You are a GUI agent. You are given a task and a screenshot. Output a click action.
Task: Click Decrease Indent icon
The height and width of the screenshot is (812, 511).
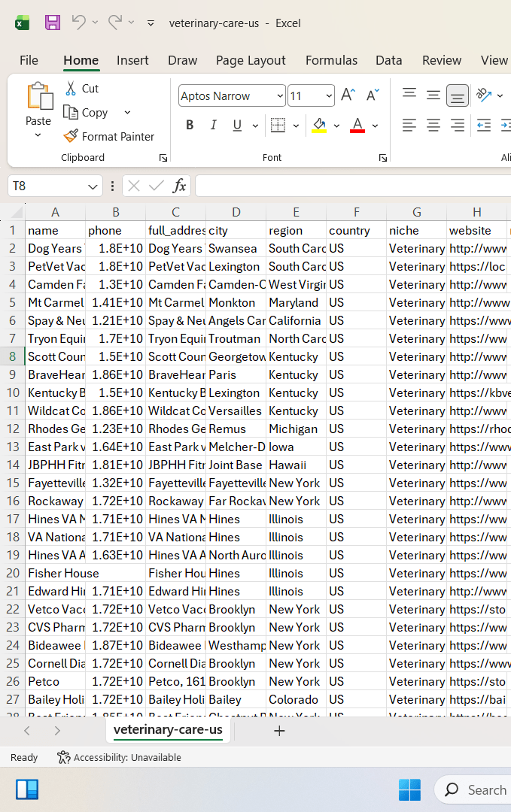(484, 125)
